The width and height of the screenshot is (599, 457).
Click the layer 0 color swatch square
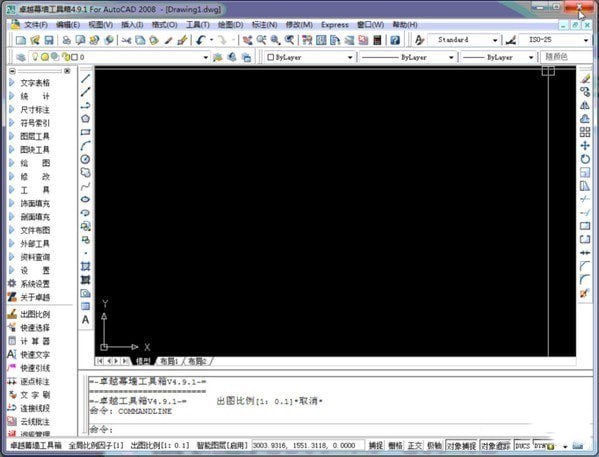tap(74, 57)
